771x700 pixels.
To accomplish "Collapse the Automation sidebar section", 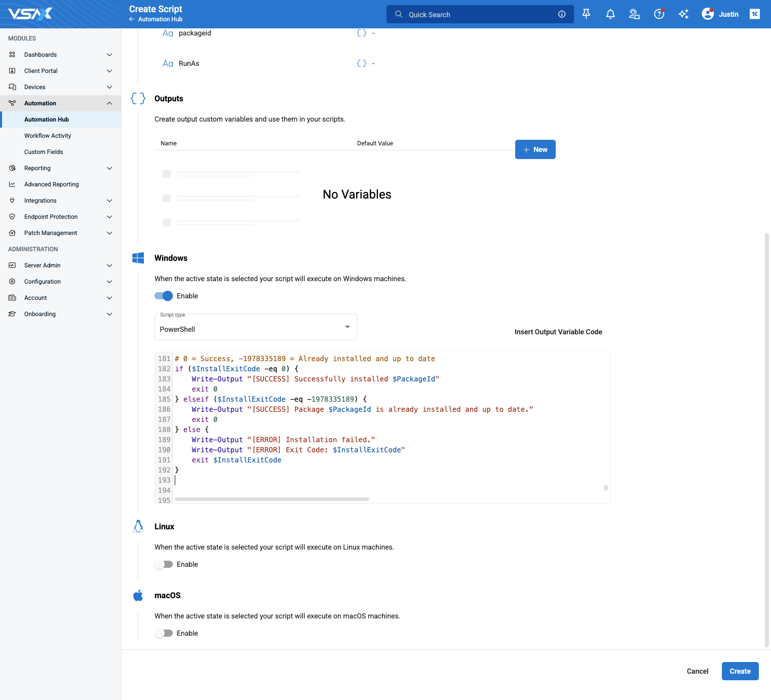I will (61, 103).
